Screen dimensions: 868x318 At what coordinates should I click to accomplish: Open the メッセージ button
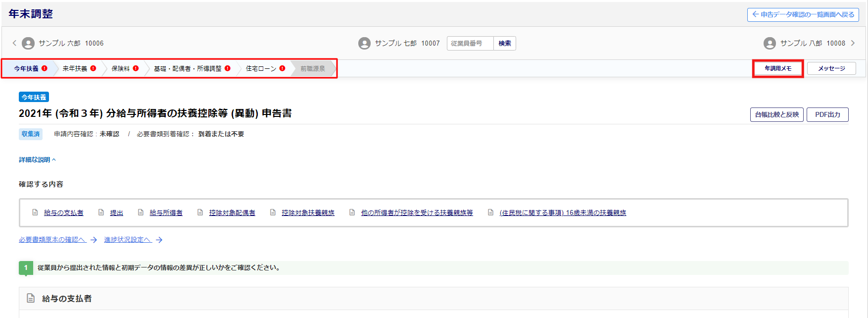coord(831,68)
